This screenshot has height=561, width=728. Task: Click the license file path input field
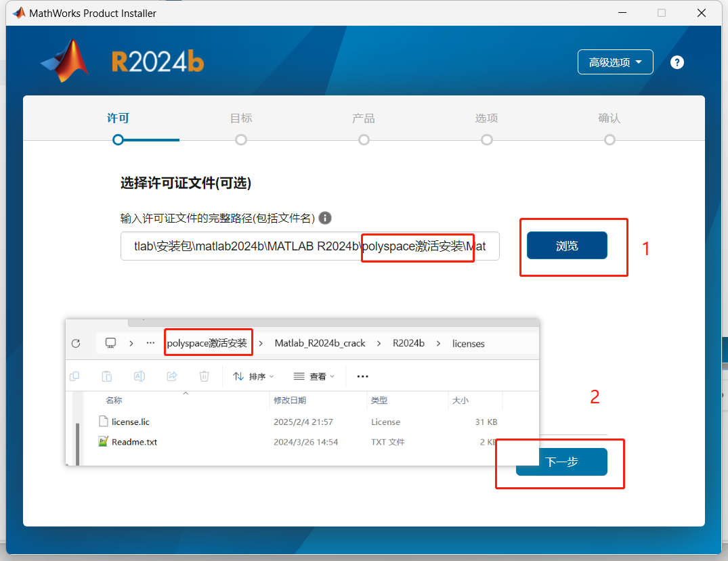[310, 246]
